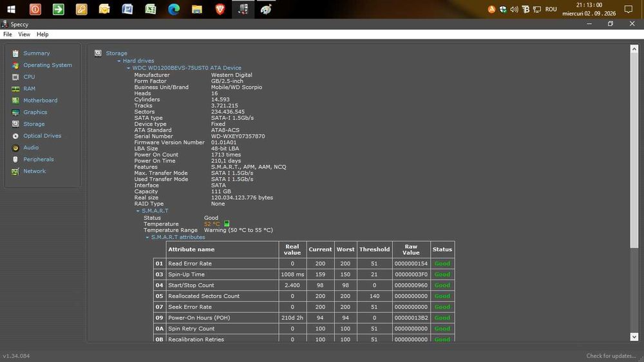Open File Explorer from taskbar
This screenshot has width=644, height=362.
pos(196,9)
